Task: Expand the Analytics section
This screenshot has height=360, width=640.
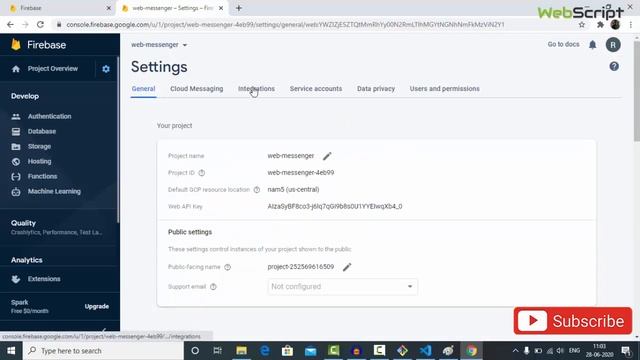Action: pyautogui.click(x=27, y=260)
